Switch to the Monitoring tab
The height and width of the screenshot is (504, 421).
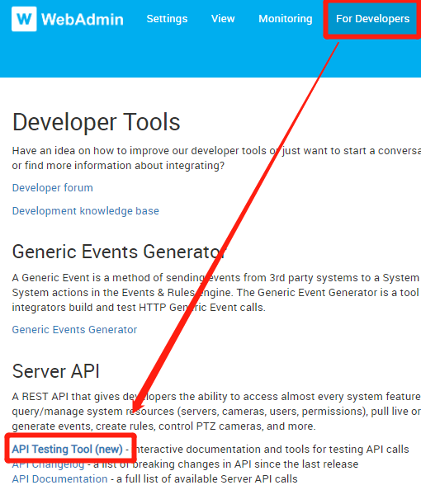coord(286,19)
